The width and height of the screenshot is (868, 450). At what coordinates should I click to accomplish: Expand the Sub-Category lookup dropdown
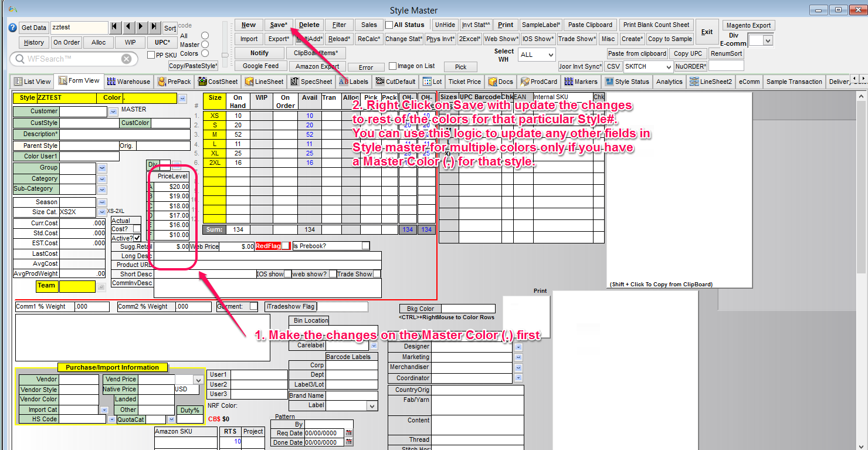(x=102, y=190)
